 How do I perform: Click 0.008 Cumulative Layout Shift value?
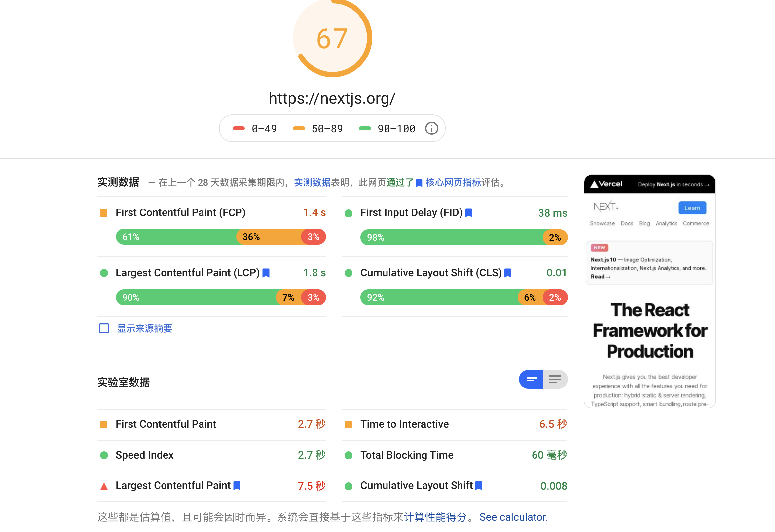[x=554, y=486]
